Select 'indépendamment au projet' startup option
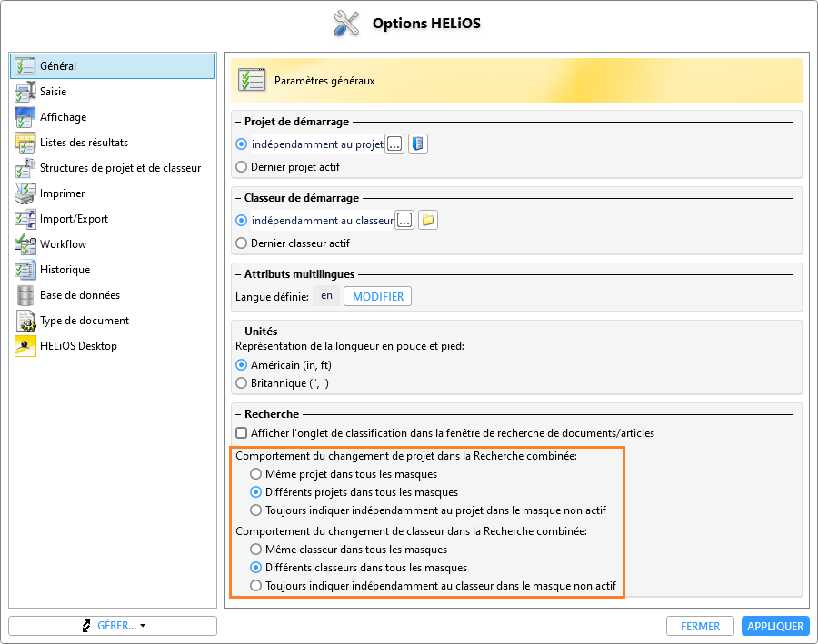The width and height of the screenshot is (818, 644). [241, 144]
